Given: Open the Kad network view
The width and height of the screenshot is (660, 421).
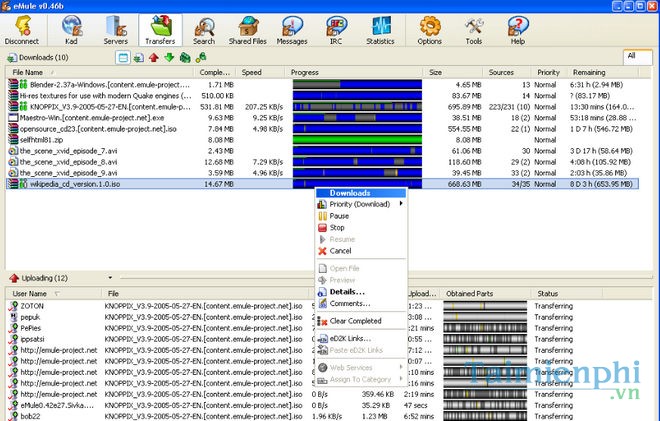Looking at the screenshot, I should (x=71, y=30).
